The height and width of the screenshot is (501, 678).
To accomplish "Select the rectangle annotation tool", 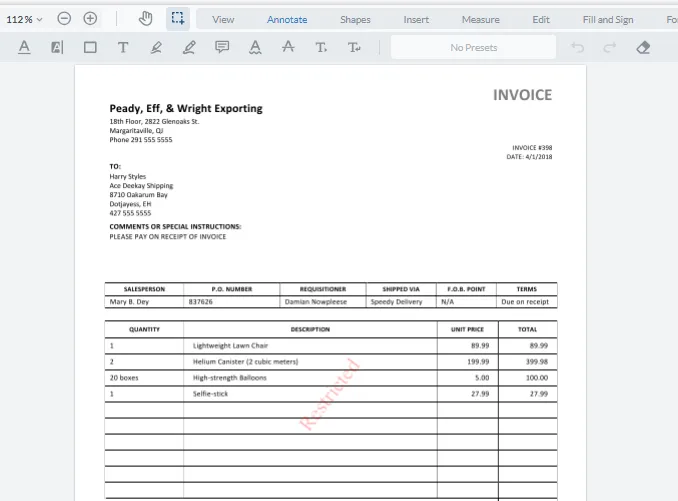I will [90, 47].
